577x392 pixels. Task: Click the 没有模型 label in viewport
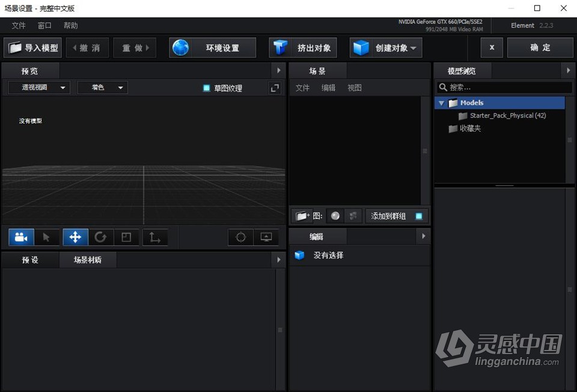[31, 121]
